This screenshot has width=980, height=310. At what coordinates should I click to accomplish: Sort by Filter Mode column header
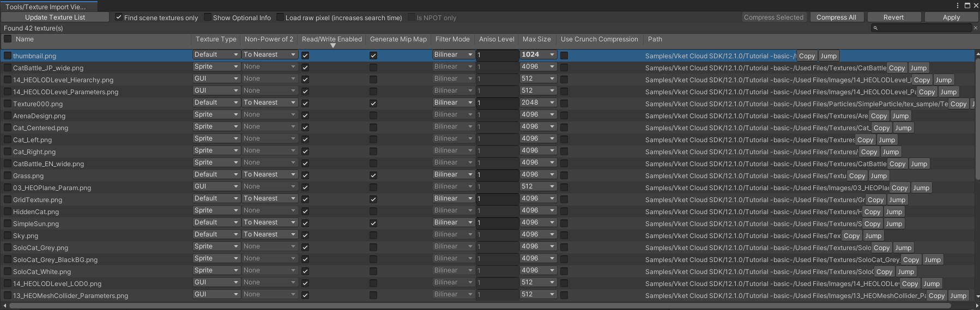coord(452,39)
